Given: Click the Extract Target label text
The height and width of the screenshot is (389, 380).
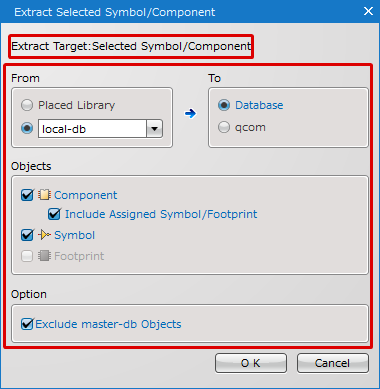Looking at the screenshot, I should click(131, 46).
